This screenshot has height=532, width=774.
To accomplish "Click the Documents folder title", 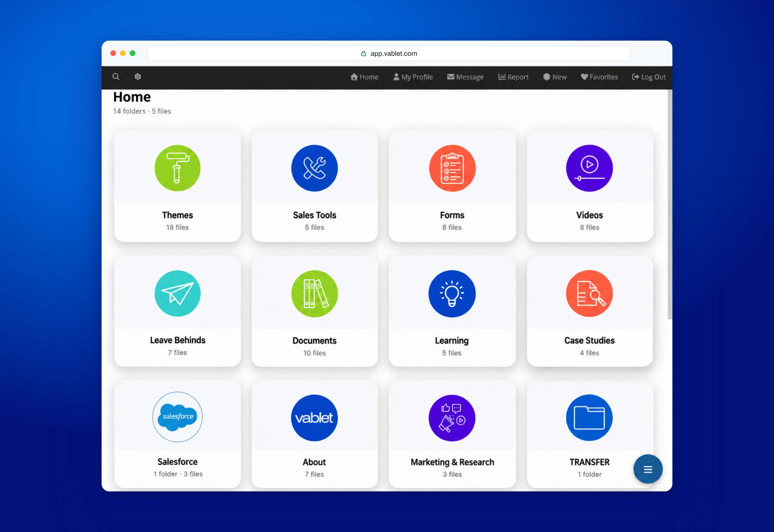I will tap(314, 341).
